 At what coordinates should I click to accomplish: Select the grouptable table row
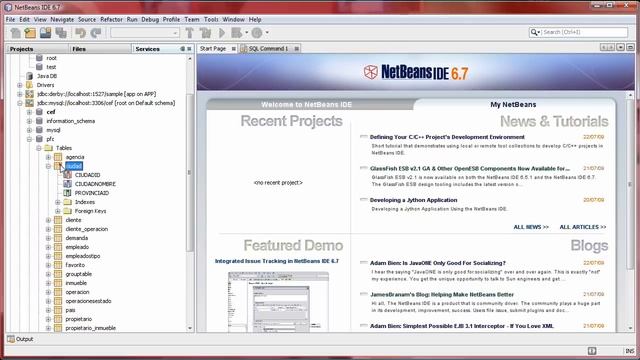[x=78, y=274]
